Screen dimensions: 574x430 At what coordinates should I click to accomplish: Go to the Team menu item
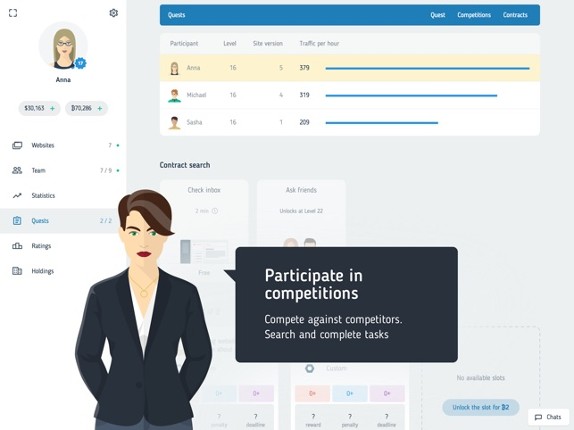click(x=63, y=171)
